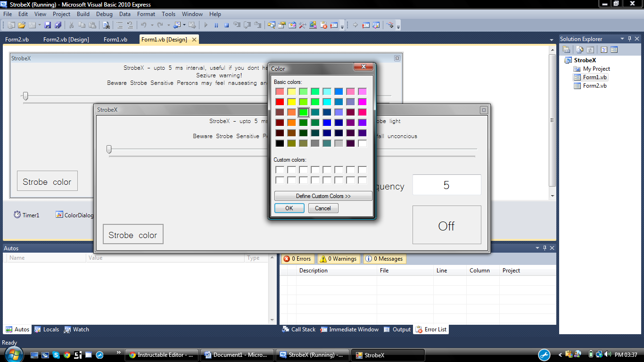Pick the bright green basic color swatch
This screenshot has height=362, width=644.
(303, 112)
